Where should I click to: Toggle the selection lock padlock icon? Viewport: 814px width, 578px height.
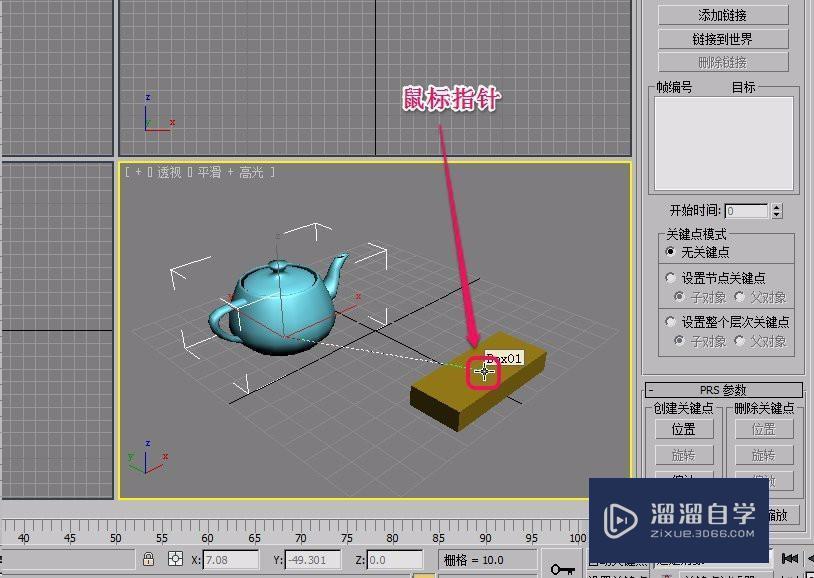coord(148,560)
